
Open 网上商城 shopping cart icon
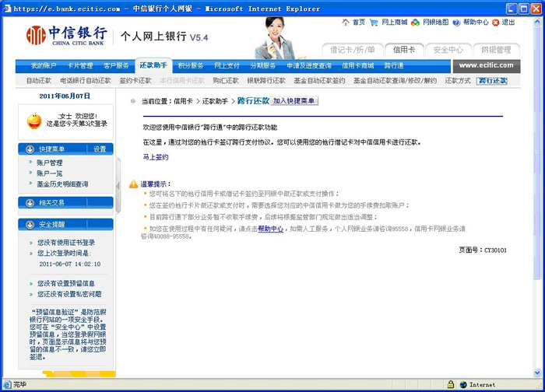(374, 23)
